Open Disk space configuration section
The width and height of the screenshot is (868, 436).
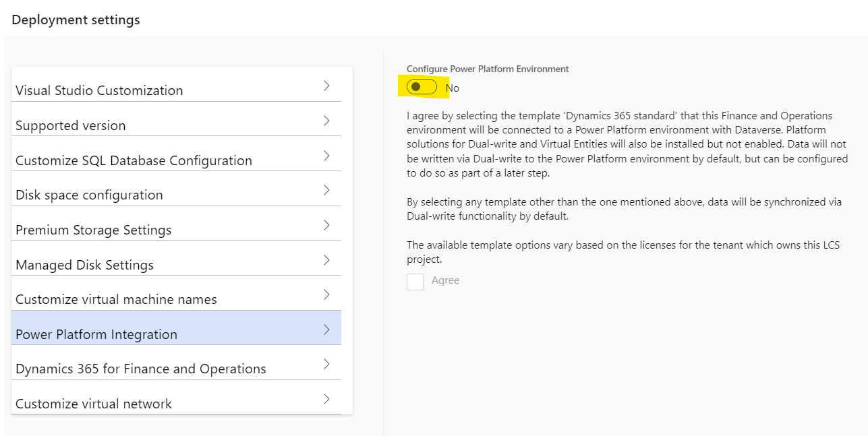click(x=176, y=189)
